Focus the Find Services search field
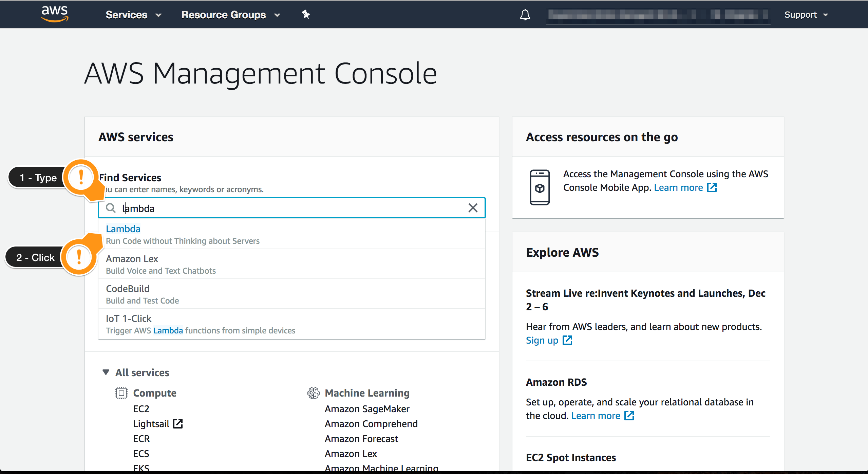The width and height of the screenshot is (868, 474). [292, 208]
